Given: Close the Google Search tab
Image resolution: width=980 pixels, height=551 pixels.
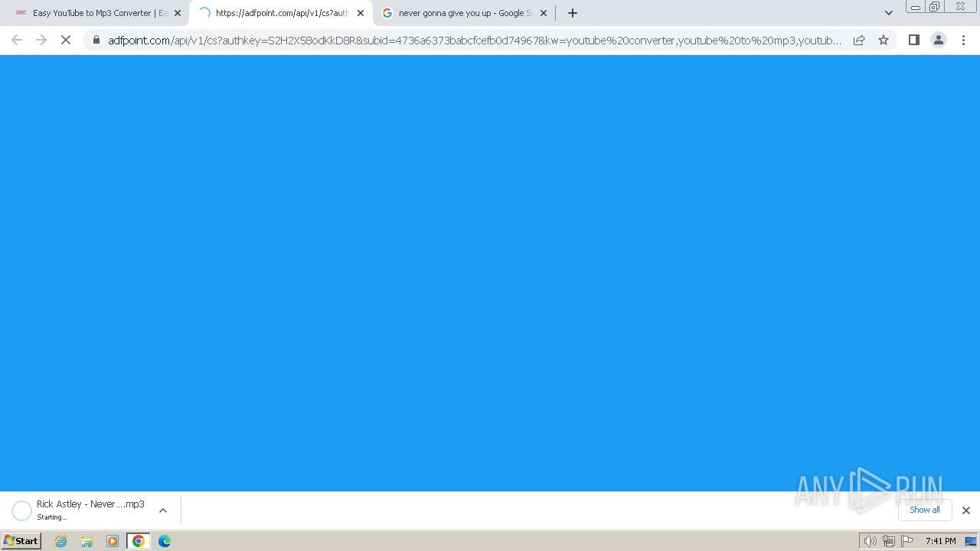Looking at the screenshot, I should coord(544,13).
